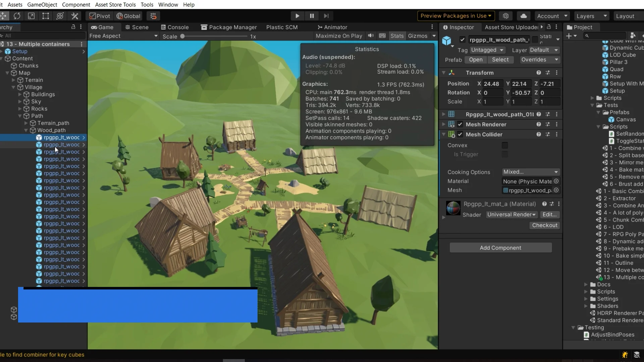Select the Scale tool
The height and width of the screenshot is (362, 644).
point(31,16)
